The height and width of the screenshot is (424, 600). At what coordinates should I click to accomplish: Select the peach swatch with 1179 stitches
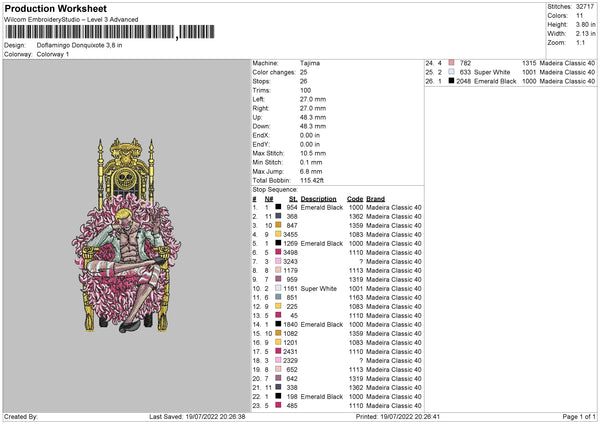[x=278, y=270]
